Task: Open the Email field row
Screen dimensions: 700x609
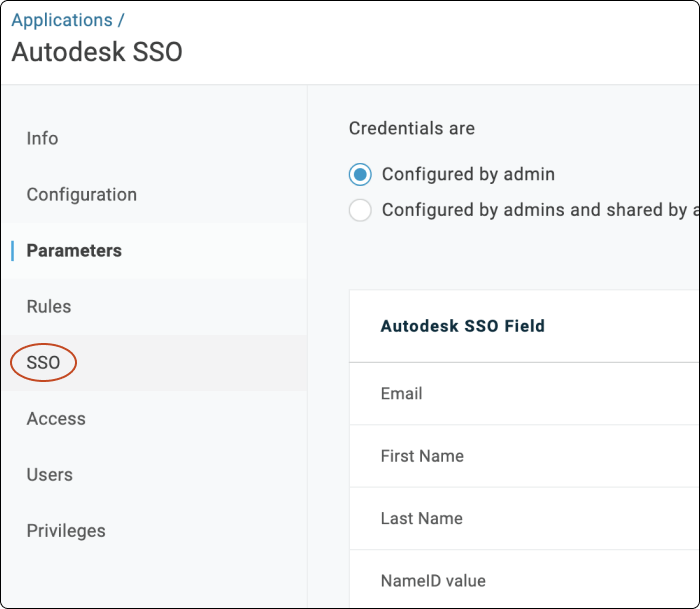Action: tap(402, 394)
